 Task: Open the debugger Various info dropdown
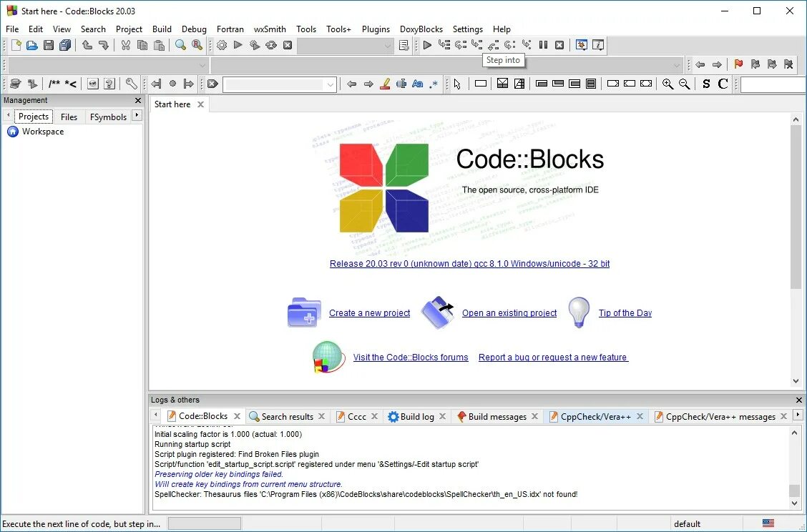point(598,45)
